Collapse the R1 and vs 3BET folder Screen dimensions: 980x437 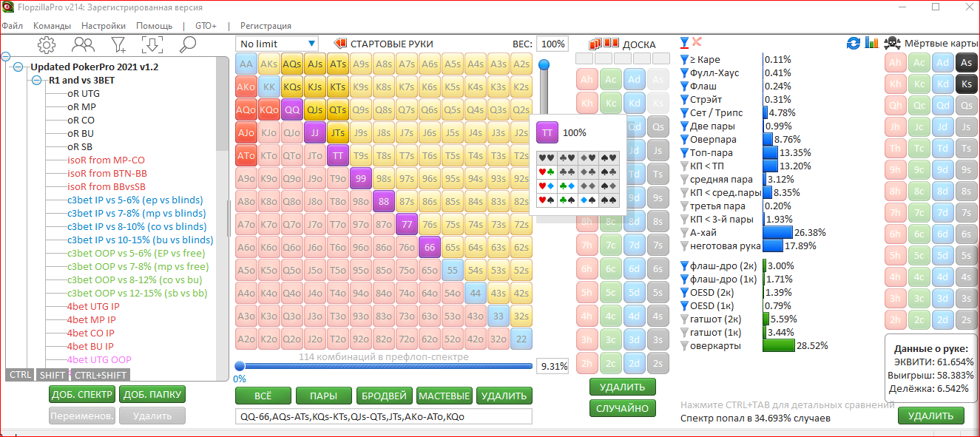36,80
